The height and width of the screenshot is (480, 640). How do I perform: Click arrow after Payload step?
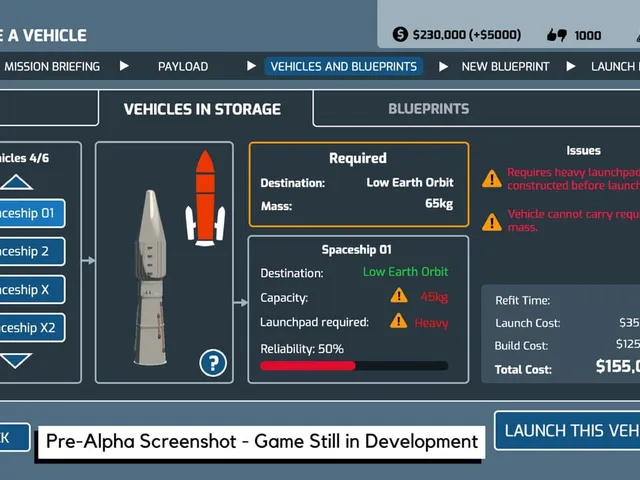[x=251, y=66]
